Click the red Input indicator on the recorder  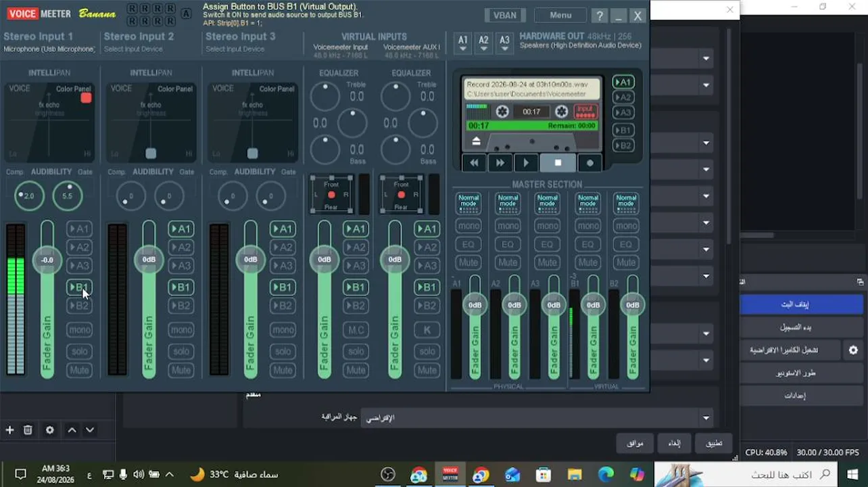click(x=585, y=112)
